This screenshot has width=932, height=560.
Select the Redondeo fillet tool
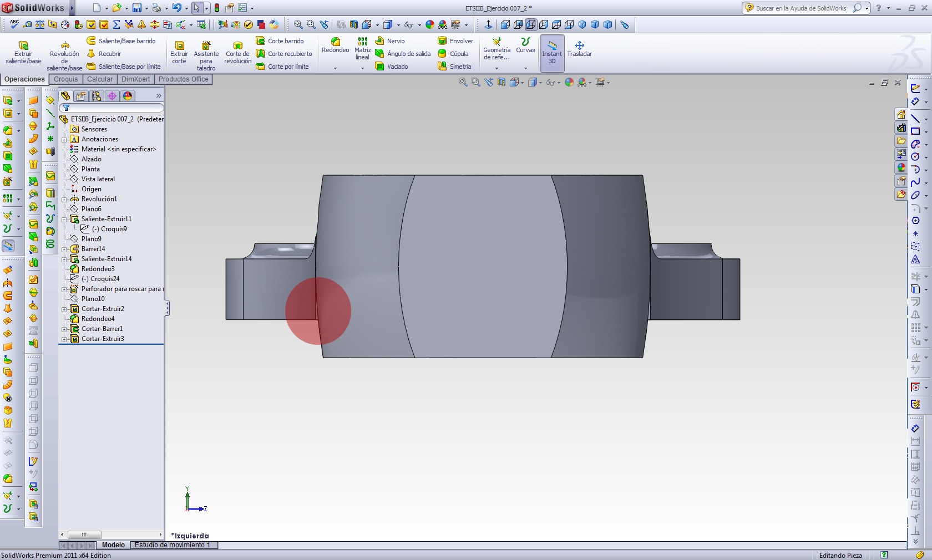335,45
